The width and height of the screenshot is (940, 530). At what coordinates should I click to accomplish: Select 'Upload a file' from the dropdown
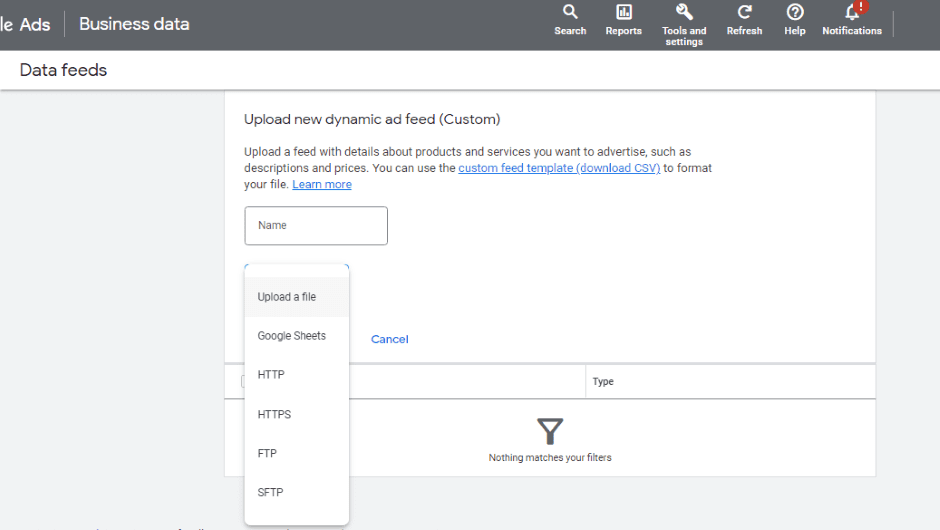click(287, 297)
